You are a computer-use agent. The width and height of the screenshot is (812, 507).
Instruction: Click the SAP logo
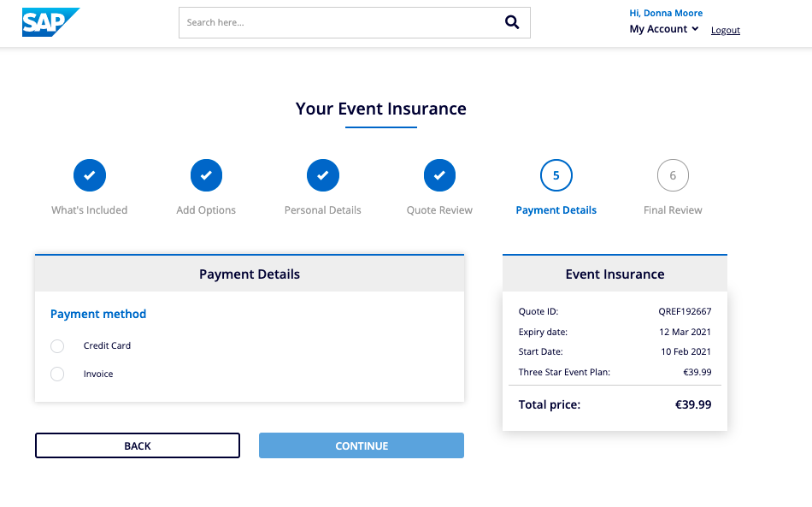(50, 22)
